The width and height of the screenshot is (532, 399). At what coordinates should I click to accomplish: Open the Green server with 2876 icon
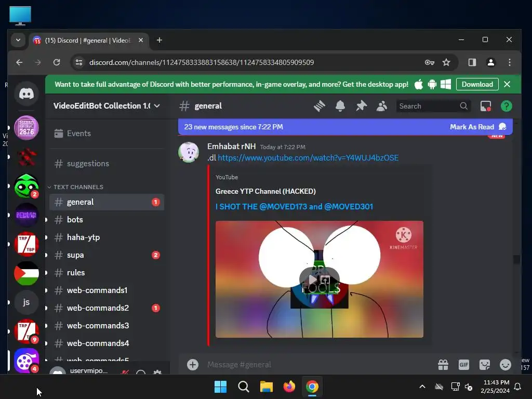click(26, 128)
